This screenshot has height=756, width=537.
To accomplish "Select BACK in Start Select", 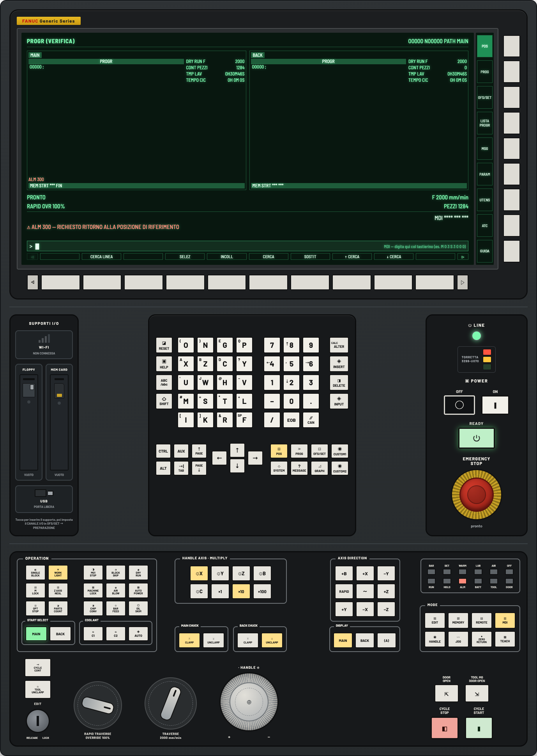I will coord(60,634).
